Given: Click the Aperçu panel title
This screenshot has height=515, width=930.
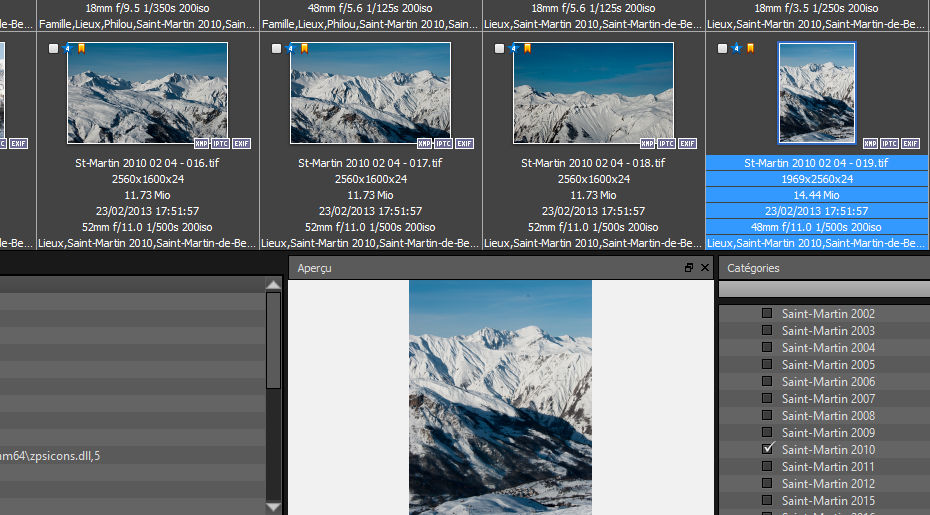Looking at the screenshot, I should point(314,268).
